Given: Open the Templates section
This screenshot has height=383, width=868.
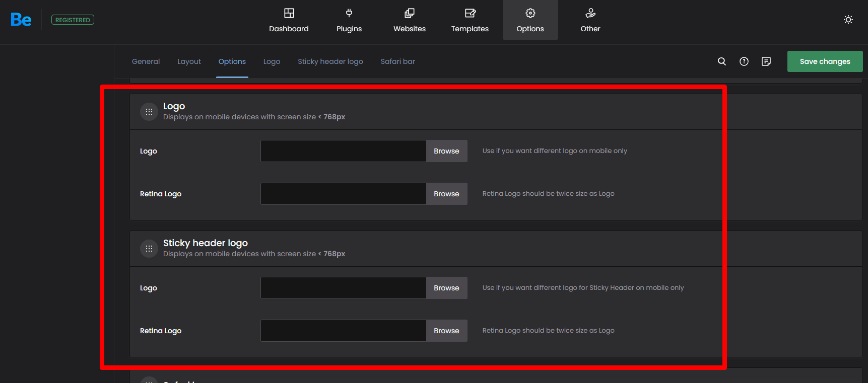Looking at the screenshot, I should click(x=470, y=20).
